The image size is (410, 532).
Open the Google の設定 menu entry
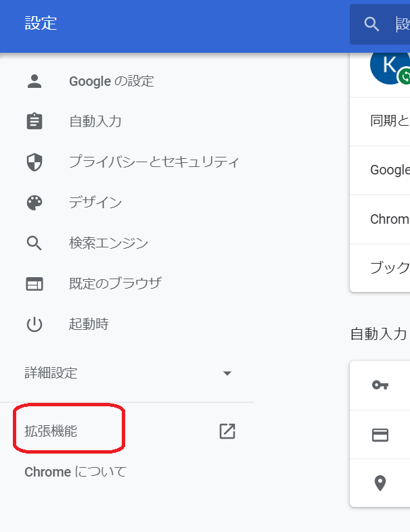(x=112, y=81)
